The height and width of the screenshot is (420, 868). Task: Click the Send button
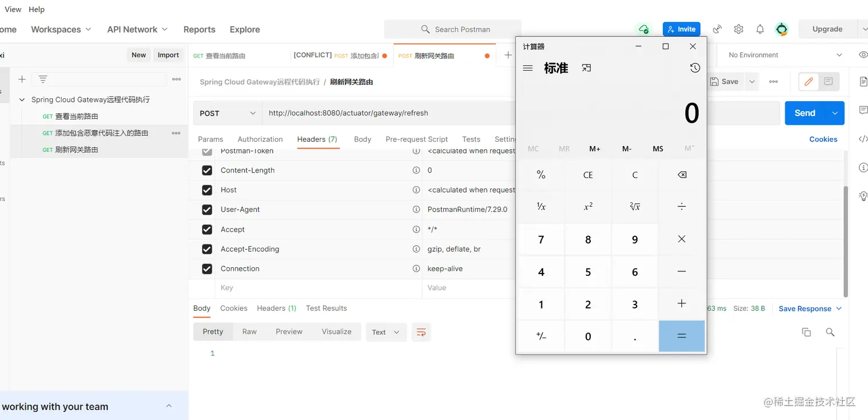(x=805, y=113)
